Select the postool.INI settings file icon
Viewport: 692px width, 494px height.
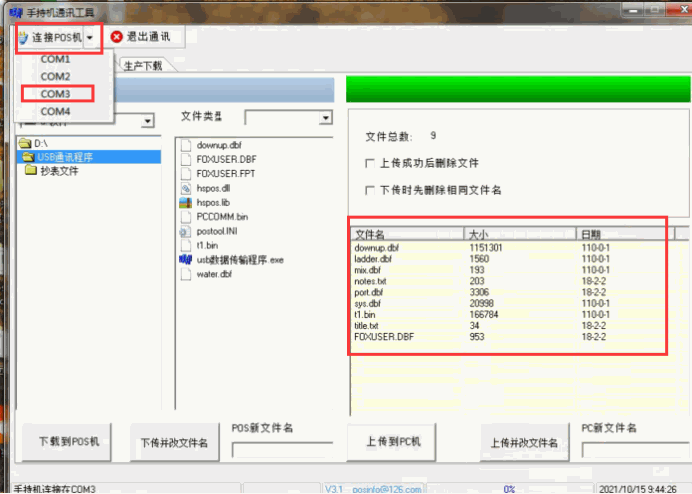185,231
